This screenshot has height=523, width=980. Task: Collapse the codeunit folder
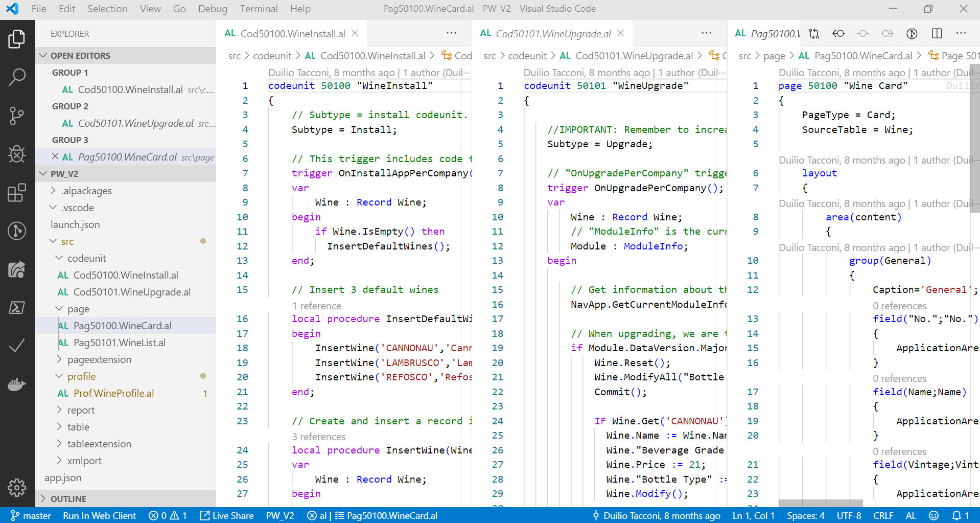tap(126, 258)
